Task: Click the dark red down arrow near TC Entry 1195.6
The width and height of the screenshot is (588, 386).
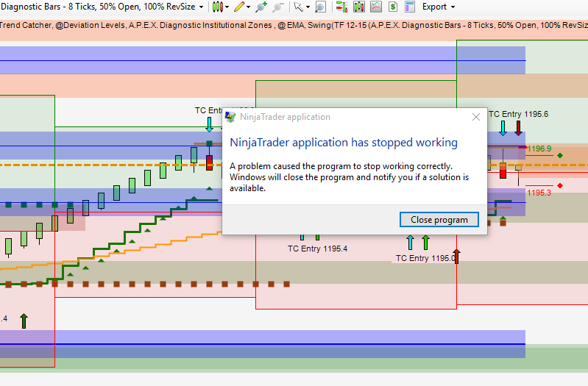Action: coord(518,128)
